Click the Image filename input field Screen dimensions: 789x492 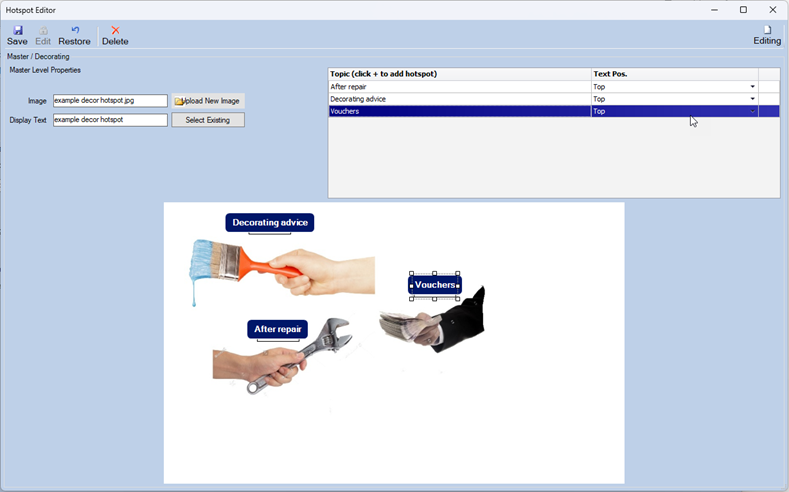click(110, 101)
